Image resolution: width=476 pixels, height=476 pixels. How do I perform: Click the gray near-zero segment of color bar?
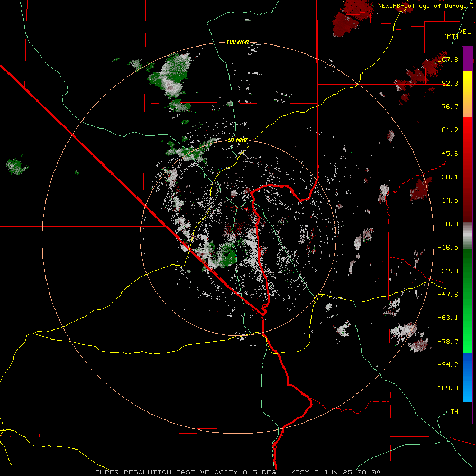[467, 235]
